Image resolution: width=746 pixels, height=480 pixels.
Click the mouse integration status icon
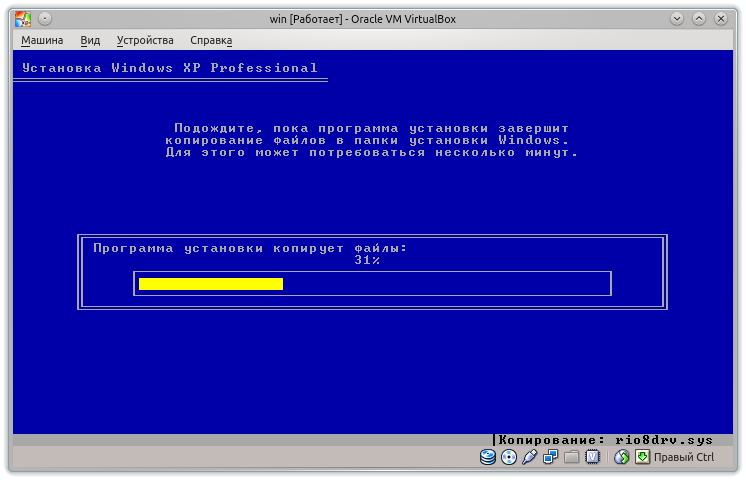pos(621,457)
